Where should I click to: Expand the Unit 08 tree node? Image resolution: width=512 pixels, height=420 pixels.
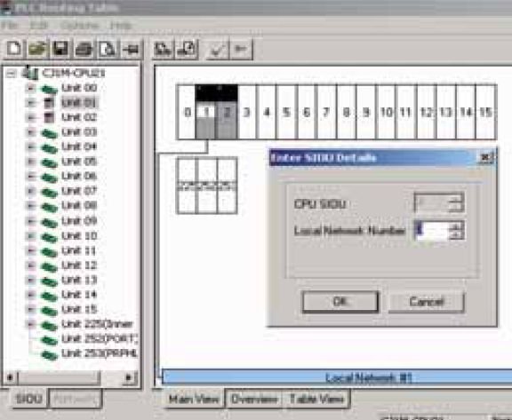(x=31, y=206)
